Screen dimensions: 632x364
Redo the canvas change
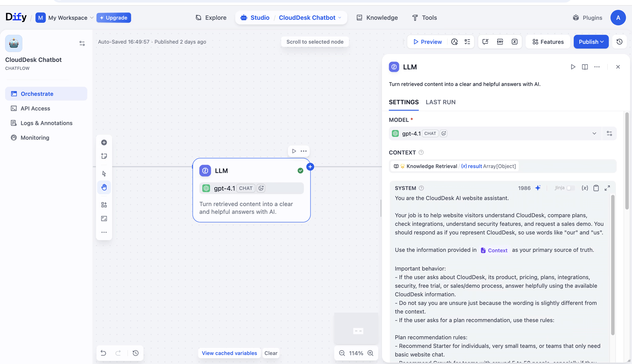(118, 353)
